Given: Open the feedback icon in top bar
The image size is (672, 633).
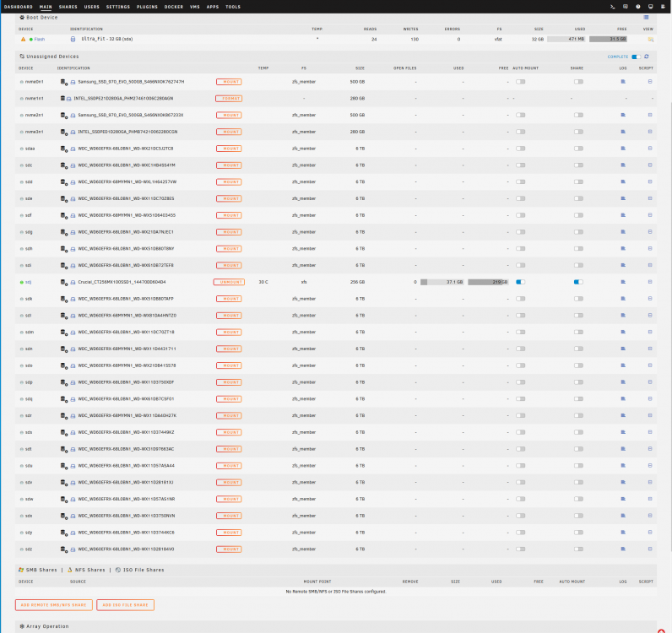Looking at the screenshot, I should pos(626,7).
